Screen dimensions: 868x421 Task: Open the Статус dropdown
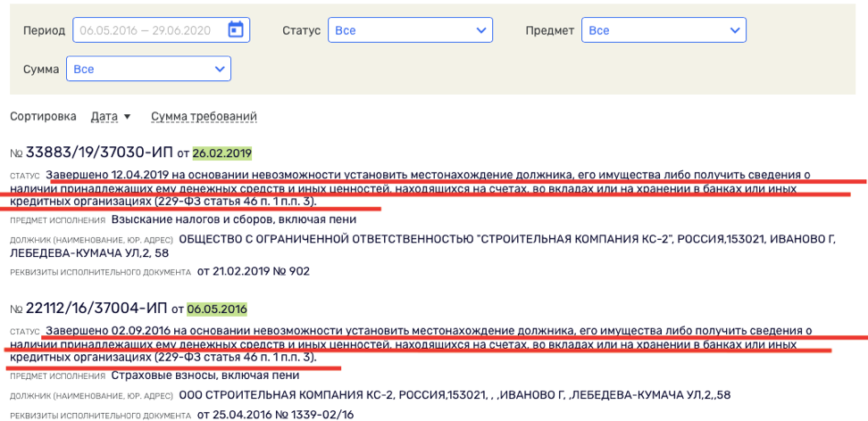click(x=410, y=29)
